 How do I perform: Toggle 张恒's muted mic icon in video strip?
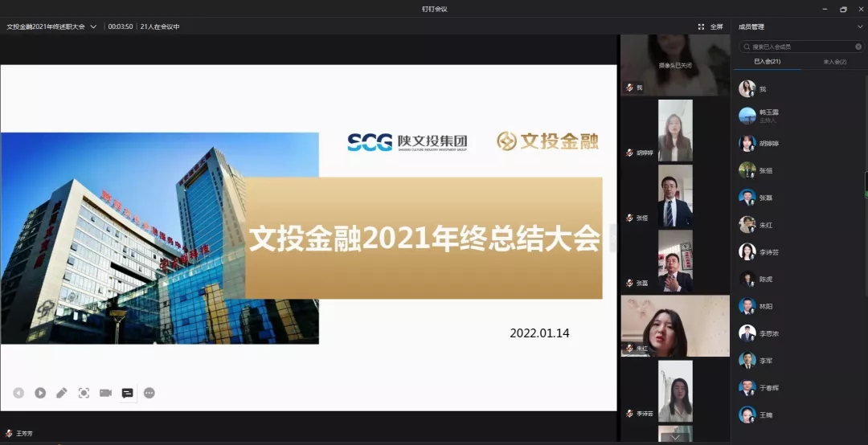pyautogui.click(x=629, y=218)
